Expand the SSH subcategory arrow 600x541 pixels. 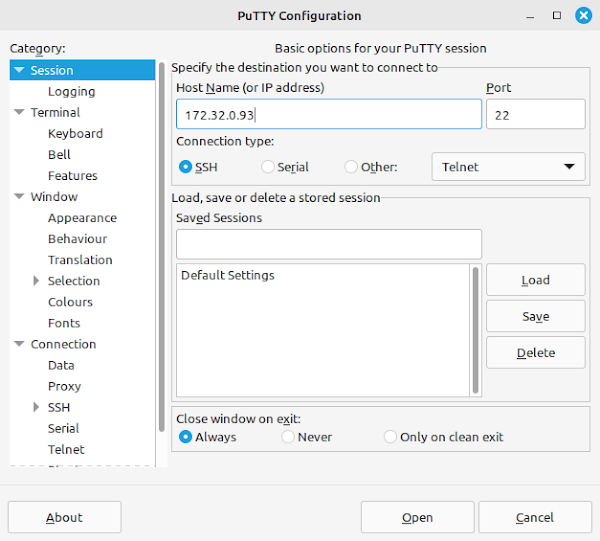pos(36,407)
